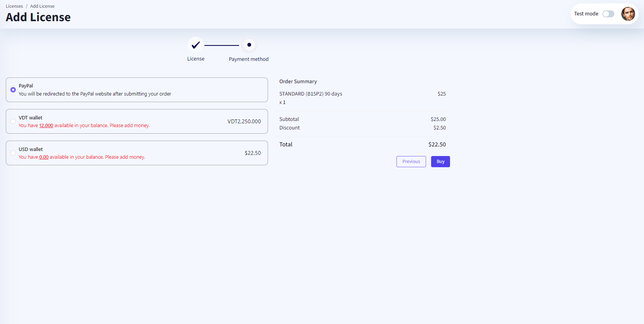Click the VDT2,250.000 price in VDT wallet
Image resolution: width=644 pixels, height=324 pixels.
[244, 121]
